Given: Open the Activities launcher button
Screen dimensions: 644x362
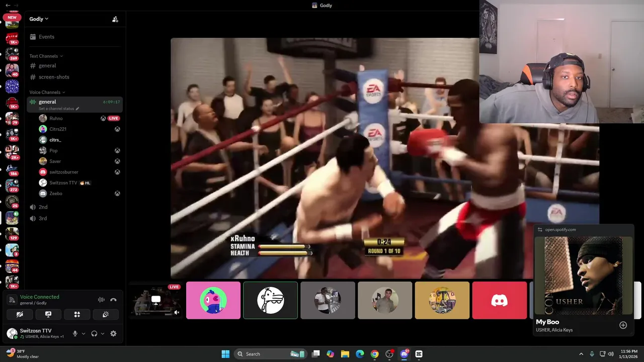Looking at the screenshot, I should tap(77, 314).
